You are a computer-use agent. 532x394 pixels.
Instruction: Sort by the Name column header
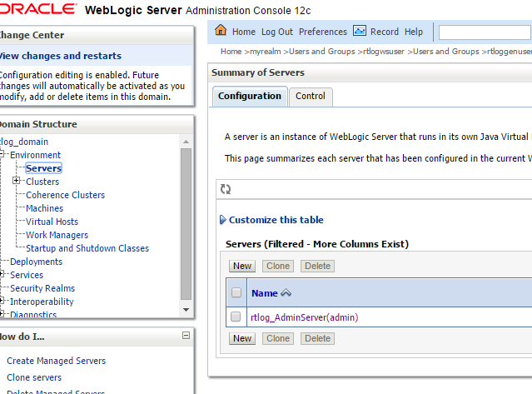[x=265, y=293]
